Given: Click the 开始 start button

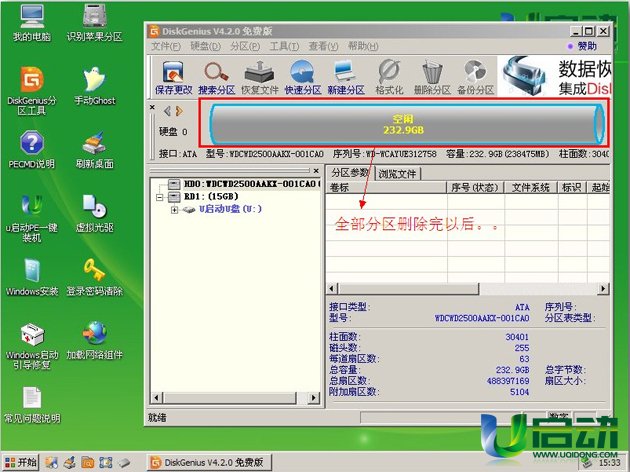Looking at the screenshot, I should (20, 462).
